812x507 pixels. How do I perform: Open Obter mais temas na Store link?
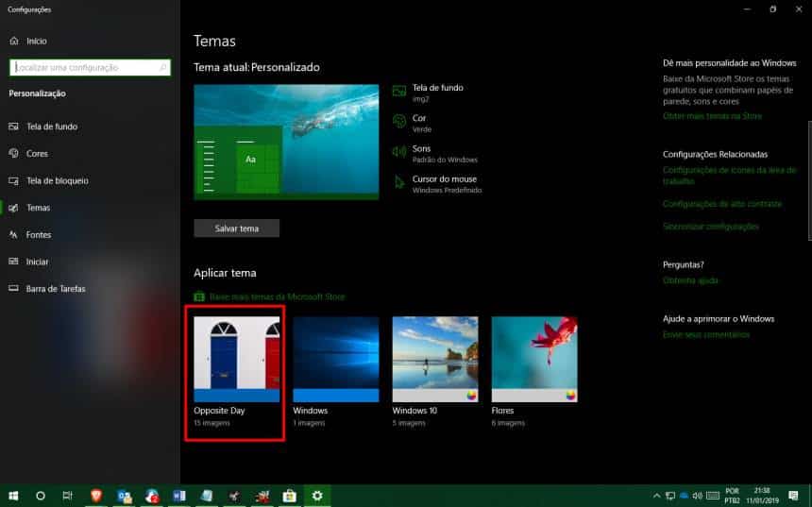(x=712, y=116)
